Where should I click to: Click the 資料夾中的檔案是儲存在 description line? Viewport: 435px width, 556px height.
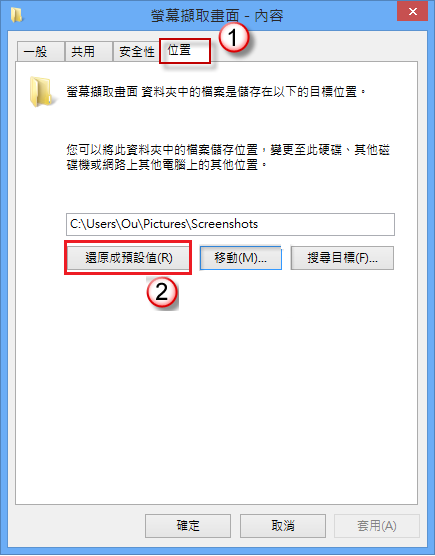coord(216,92)
